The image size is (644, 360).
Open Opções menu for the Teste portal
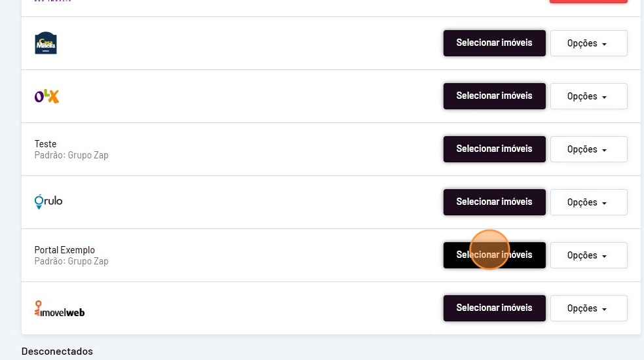click(588, 149)
